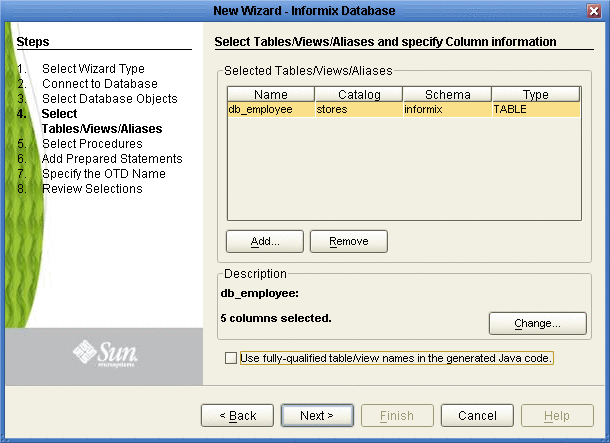Click the informix schema cell
The image size is (610, 443).
click(x=447, y=109)
